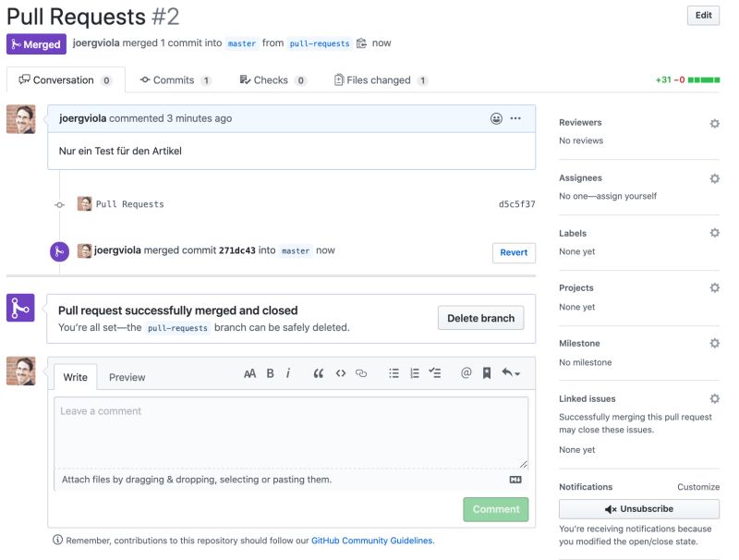
Task: Unsubscribe from notifications
Action: [x=638, y=508]
